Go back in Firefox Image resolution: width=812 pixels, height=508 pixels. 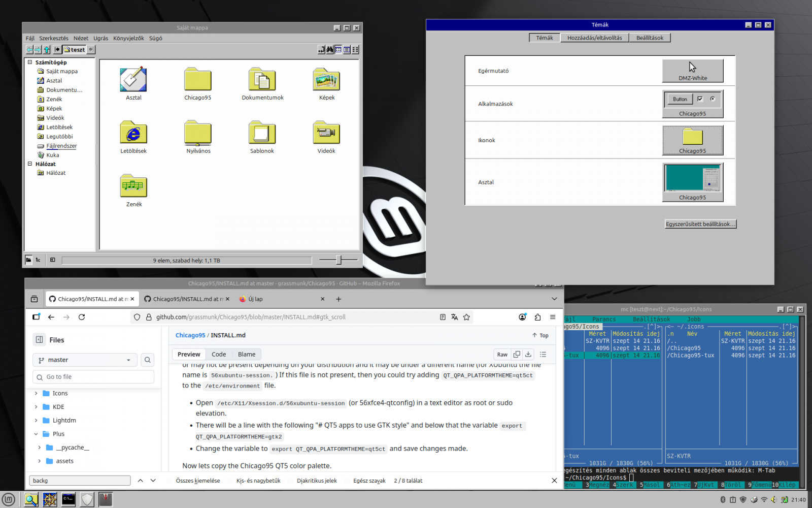point(51,317)
